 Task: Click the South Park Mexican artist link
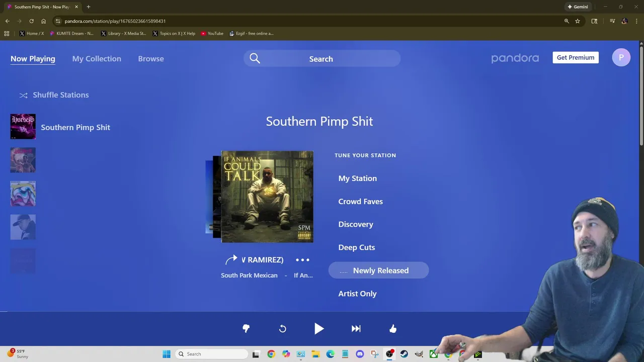(x=249, y=276)
